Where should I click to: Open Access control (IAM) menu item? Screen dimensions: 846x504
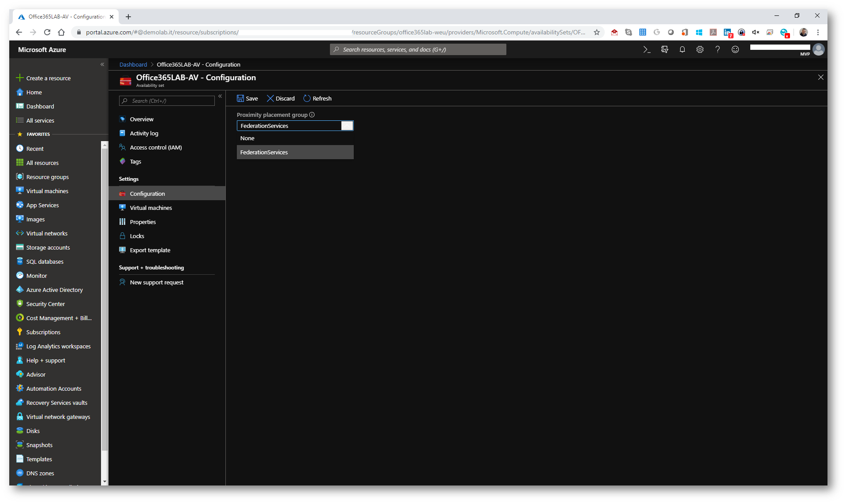pos(156,147)
